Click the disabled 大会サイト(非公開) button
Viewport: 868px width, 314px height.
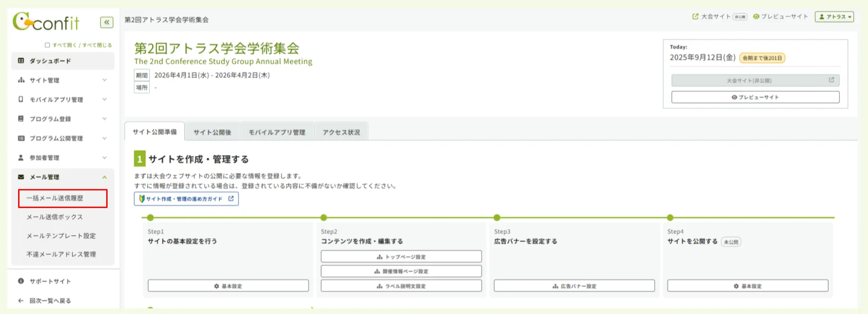click(x=755, y=81)
